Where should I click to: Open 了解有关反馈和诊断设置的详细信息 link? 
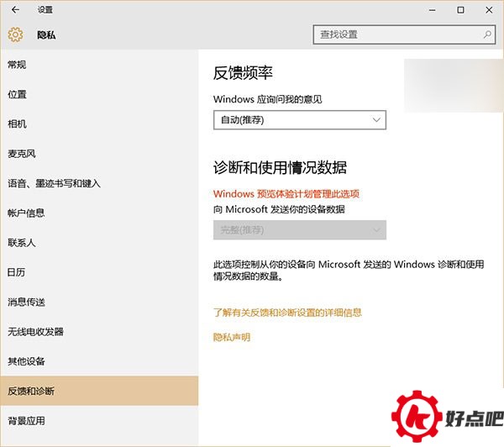coord(287,313)
